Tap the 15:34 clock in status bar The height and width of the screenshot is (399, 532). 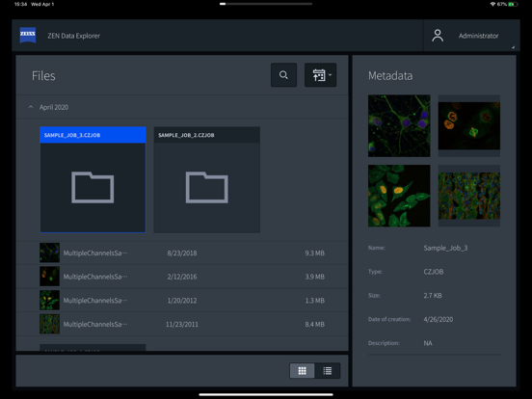tap(20, 4)
